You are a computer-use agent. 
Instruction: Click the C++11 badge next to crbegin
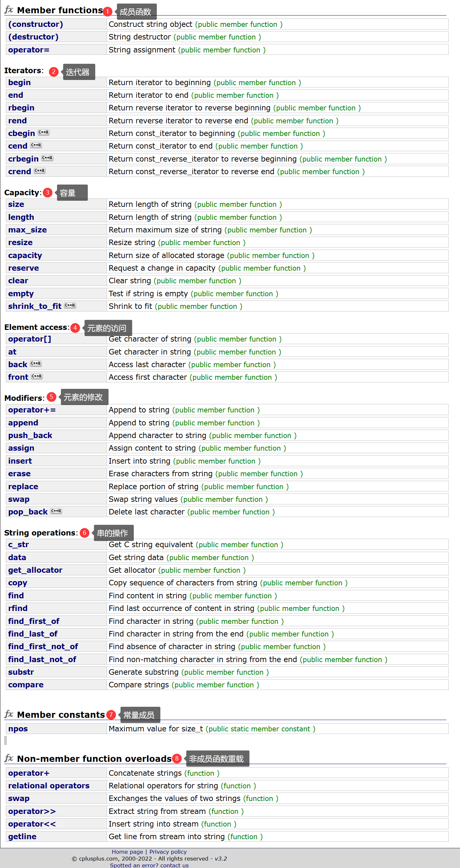(47, 158)
